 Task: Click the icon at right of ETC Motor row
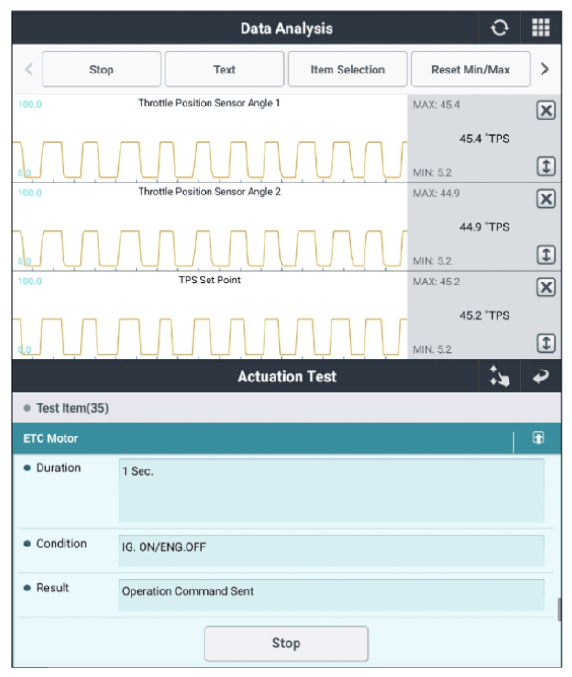point(538,438)
